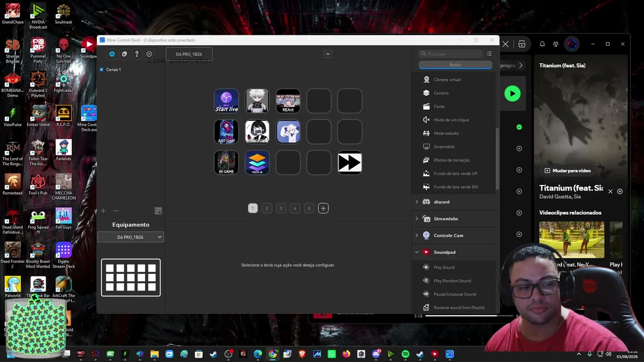Click the fast-forward arrows deck key
This screenshot has height=362, width=644.
350,162
